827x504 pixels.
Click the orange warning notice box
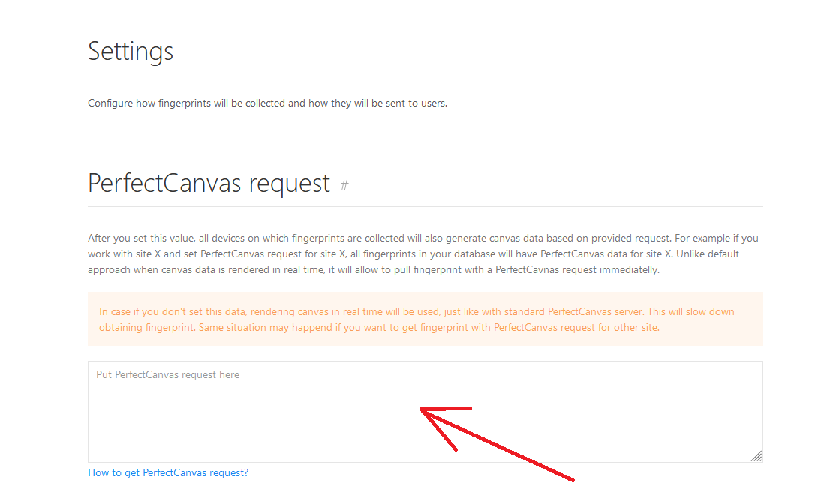[x=425, y=319]
